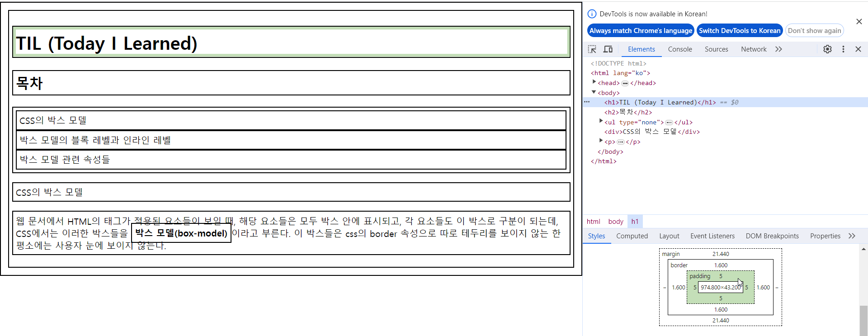The image size is (868, 336).
Task: Edit the top padding value 5
Action: point(721,276)
